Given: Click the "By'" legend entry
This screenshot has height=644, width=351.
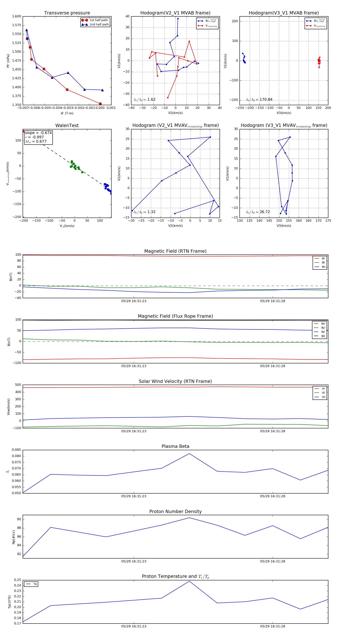Looking at the screenshot, I should point(320,328).
